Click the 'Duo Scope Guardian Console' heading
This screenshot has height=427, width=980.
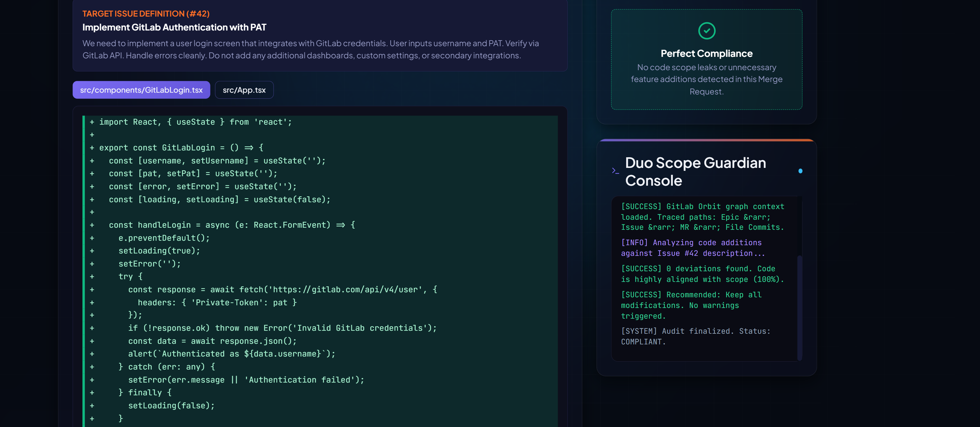click(695, 172)
